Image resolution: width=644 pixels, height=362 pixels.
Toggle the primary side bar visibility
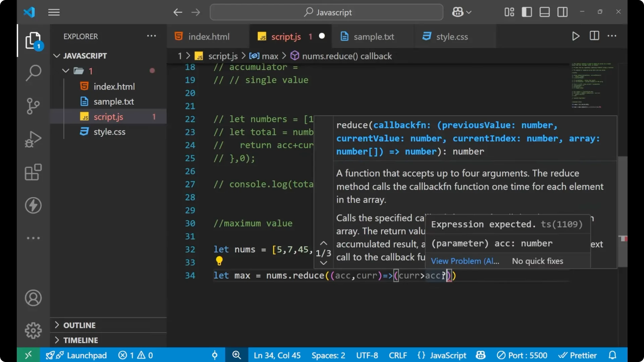pyautogui.click(x=527, y=12)
